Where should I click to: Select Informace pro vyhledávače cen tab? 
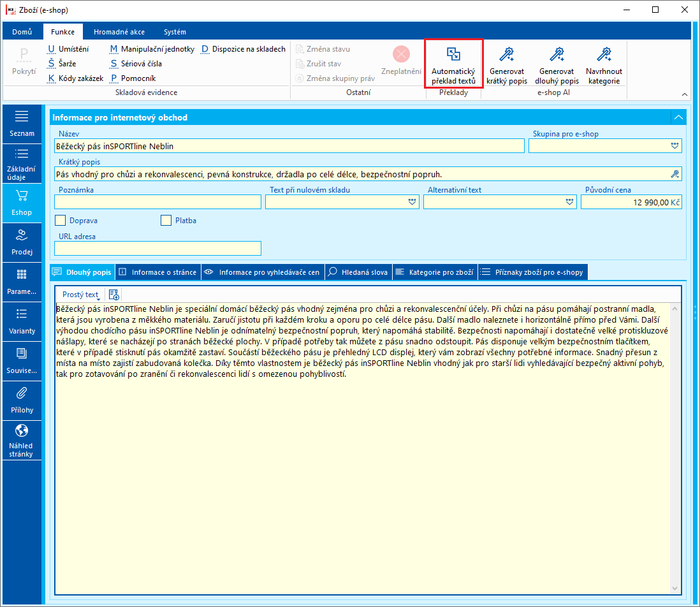[x=263, y=272]
